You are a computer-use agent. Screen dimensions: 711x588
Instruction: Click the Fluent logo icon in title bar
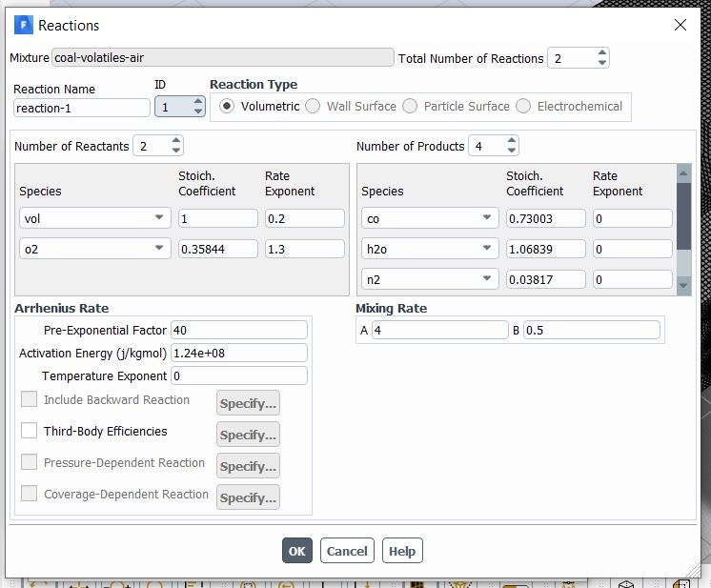click(24, 25)
